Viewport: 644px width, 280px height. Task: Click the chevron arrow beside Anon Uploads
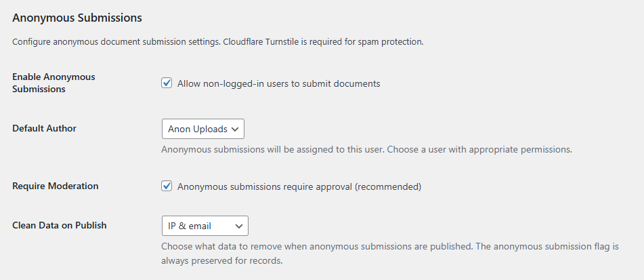[235, 129]
